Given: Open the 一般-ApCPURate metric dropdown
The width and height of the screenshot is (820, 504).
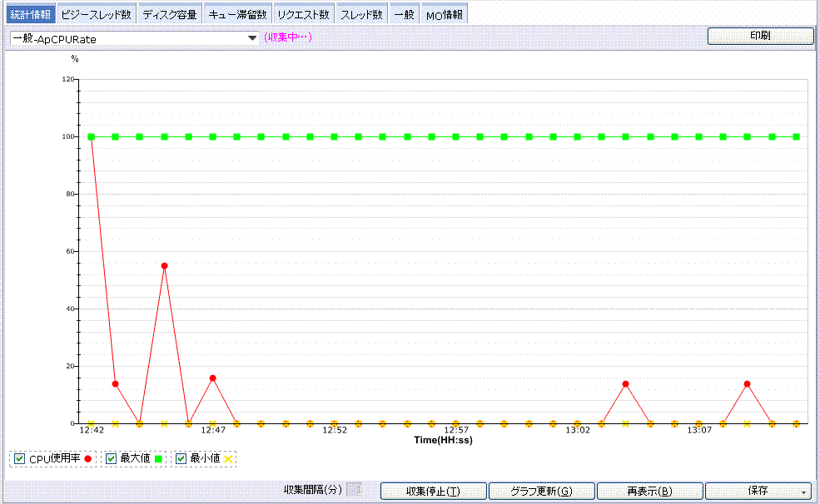Looking at the screenshot, I should coord(251,38).
